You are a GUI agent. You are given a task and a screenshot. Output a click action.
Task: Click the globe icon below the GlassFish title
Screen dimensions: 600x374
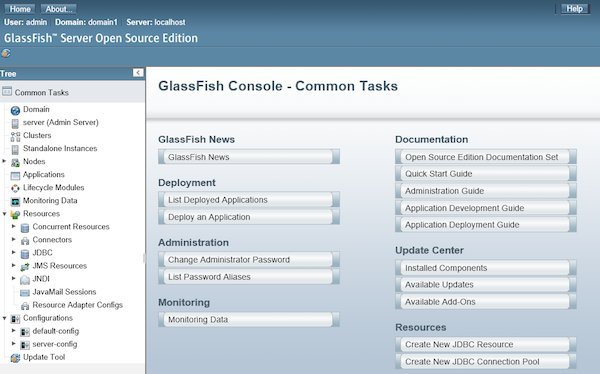click(6, 53)
